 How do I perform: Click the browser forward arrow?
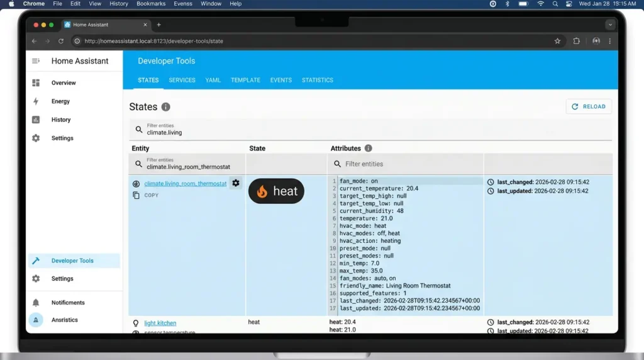click(48, 41)
